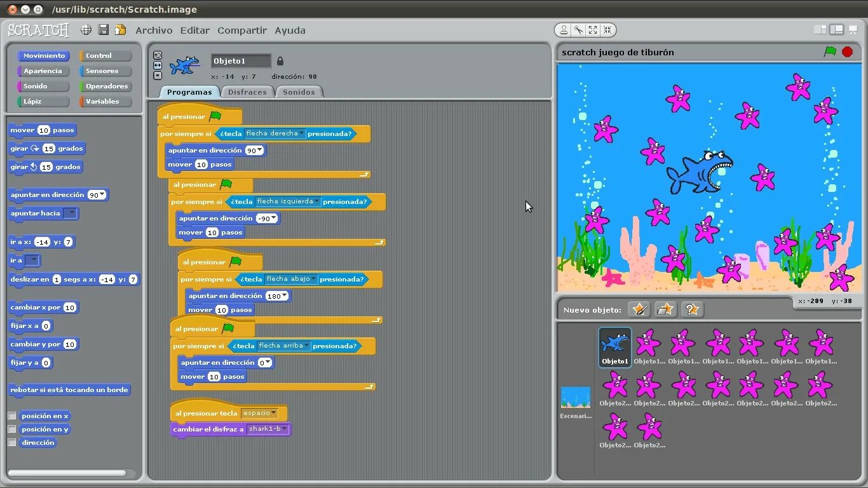Screen dimensions: 868x488
Task: Click the green flag on the first 'al presionar' block
Action: click(215, 116)
